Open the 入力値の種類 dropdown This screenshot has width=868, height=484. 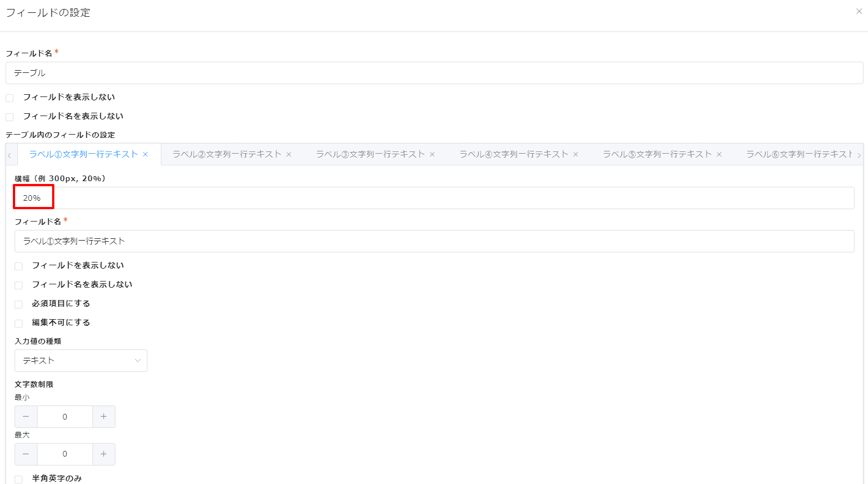pyautogui.click(x=81, y=361)
